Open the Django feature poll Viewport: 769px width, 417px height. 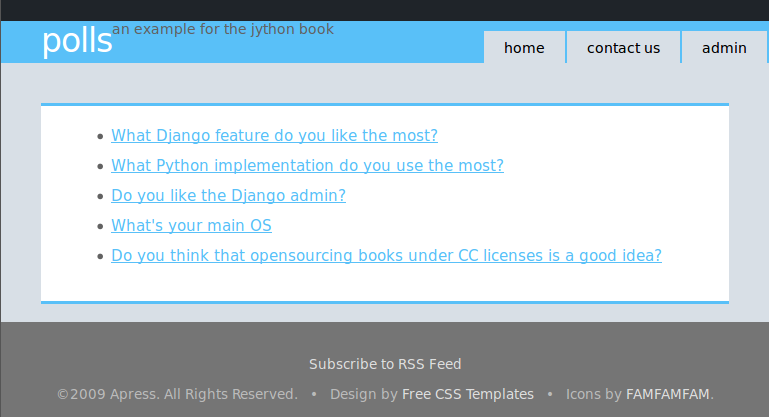point(274,136)
